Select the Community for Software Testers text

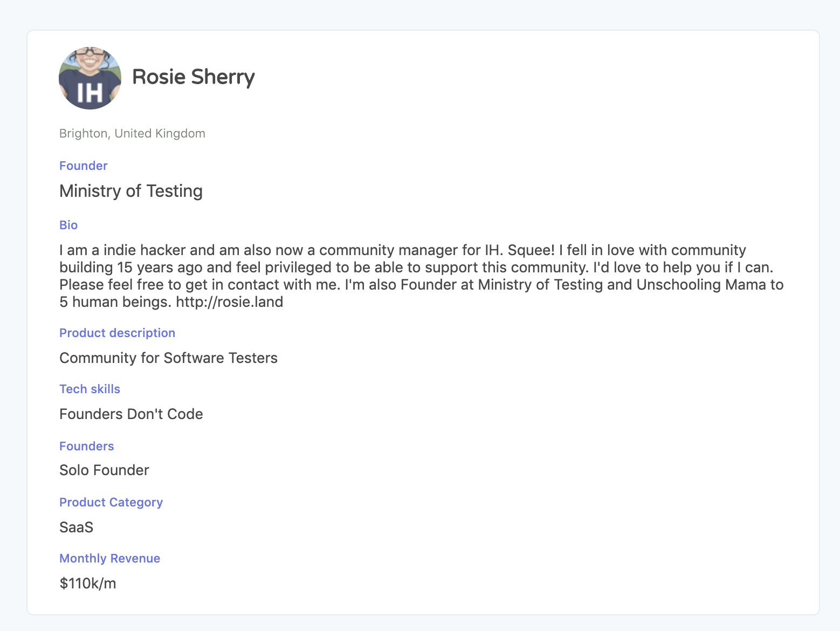click(168, 358)
